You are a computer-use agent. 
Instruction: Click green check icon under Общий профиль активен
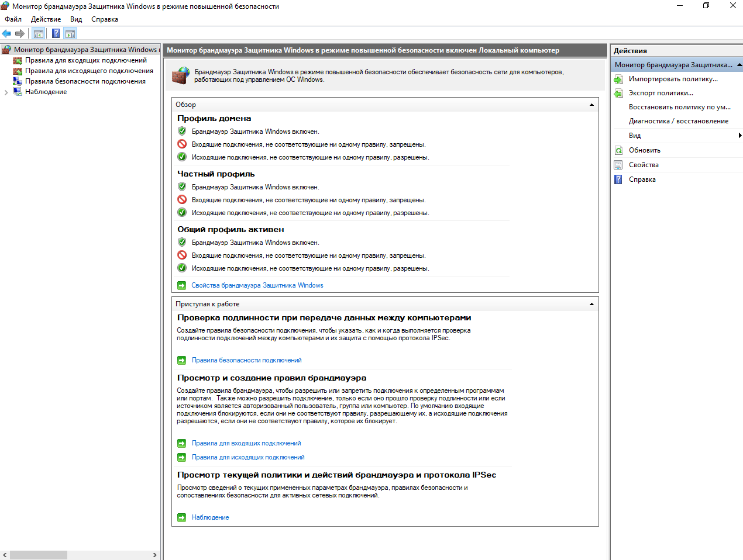(182, 268)
